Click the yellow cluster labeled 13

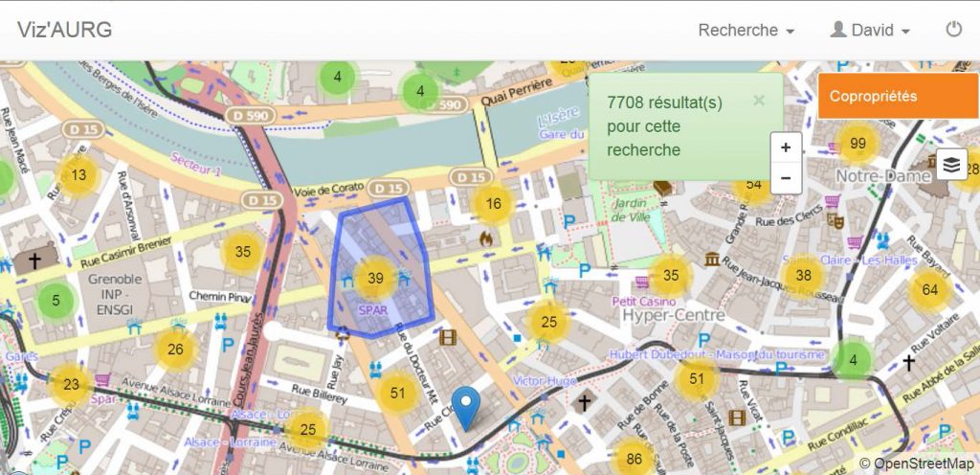[78, 174]
